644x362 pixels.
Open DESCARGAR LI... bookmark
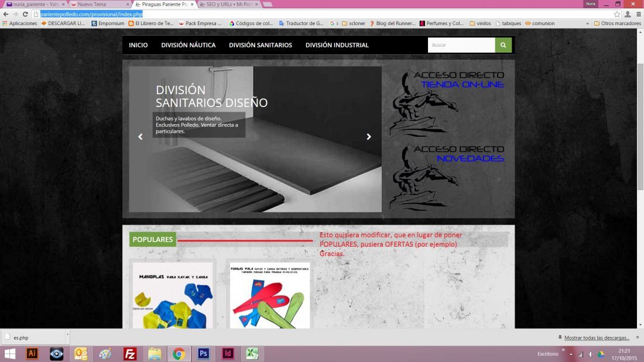63,23
